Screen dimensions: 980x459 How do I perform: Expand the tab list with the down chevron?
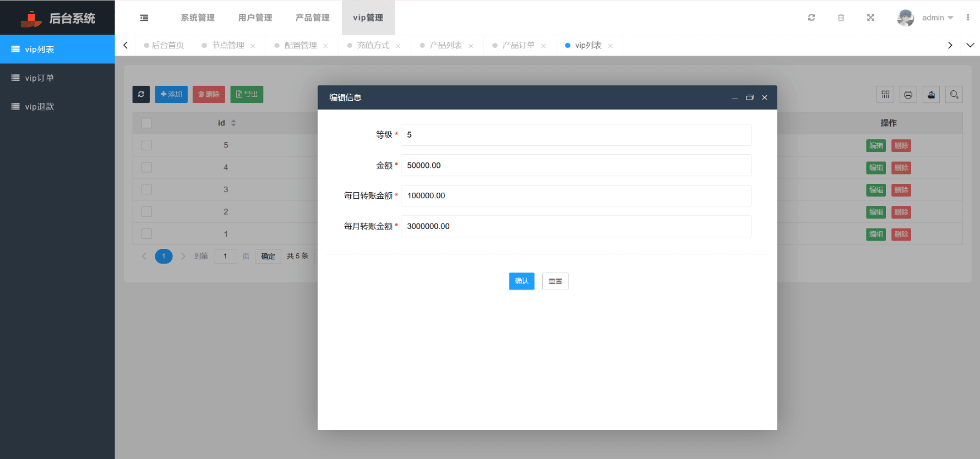[970, 45]
